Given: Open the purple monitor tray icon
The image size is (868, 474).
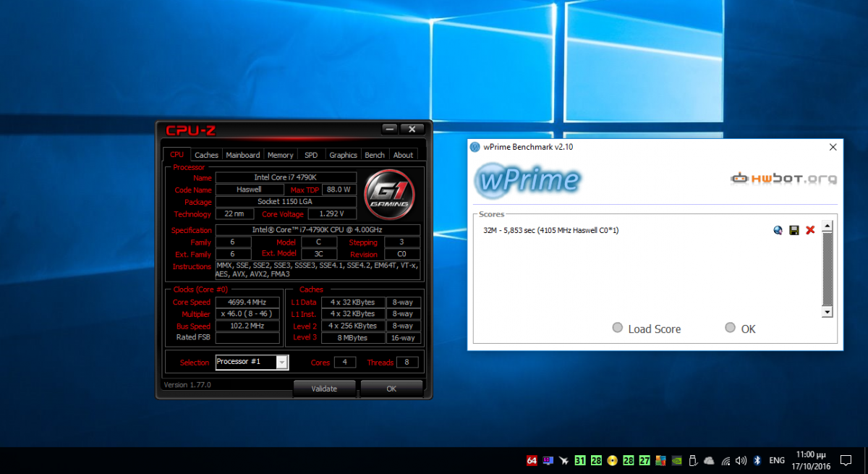Looking at the screenshot, I should [x=548, y=460].
